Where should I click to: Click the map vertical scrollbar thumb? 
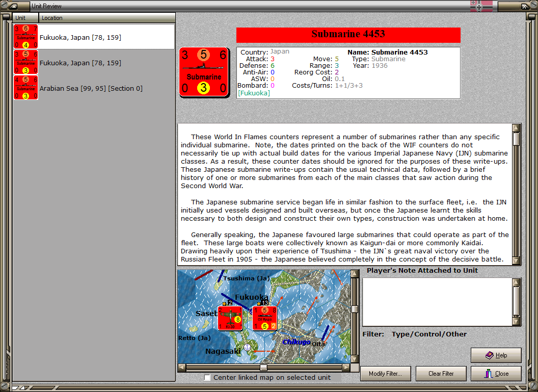[355, 309]
